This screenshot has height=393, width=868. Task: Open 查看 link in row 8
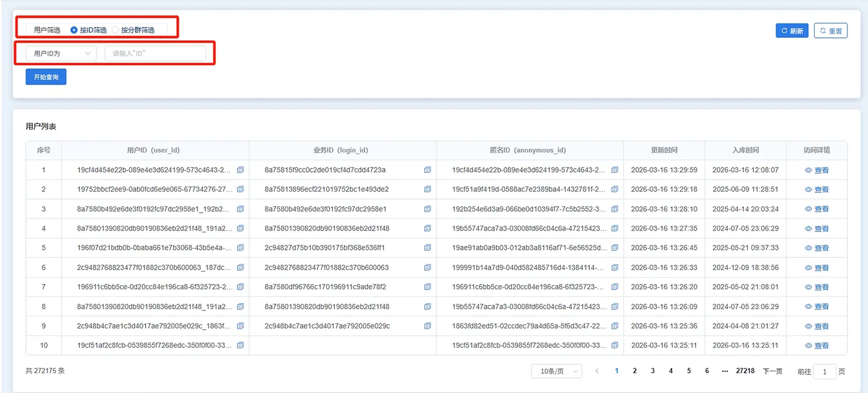click(x=817, y=307)
